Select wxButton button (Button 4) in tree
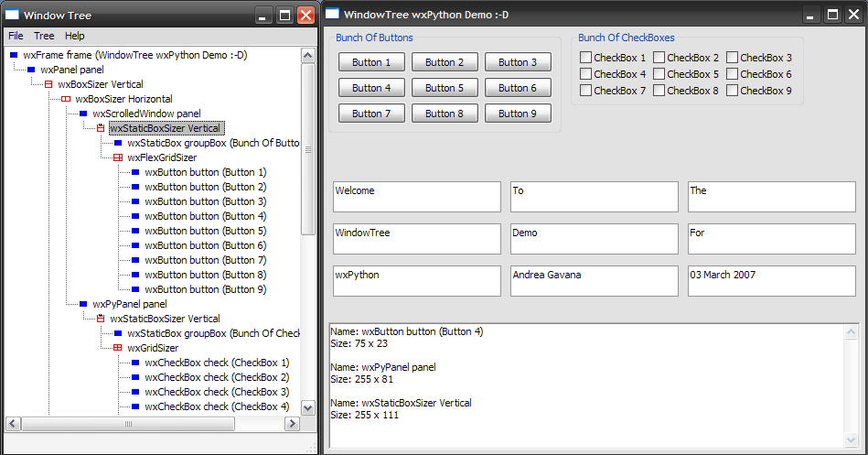 click(x=205, y=216)
